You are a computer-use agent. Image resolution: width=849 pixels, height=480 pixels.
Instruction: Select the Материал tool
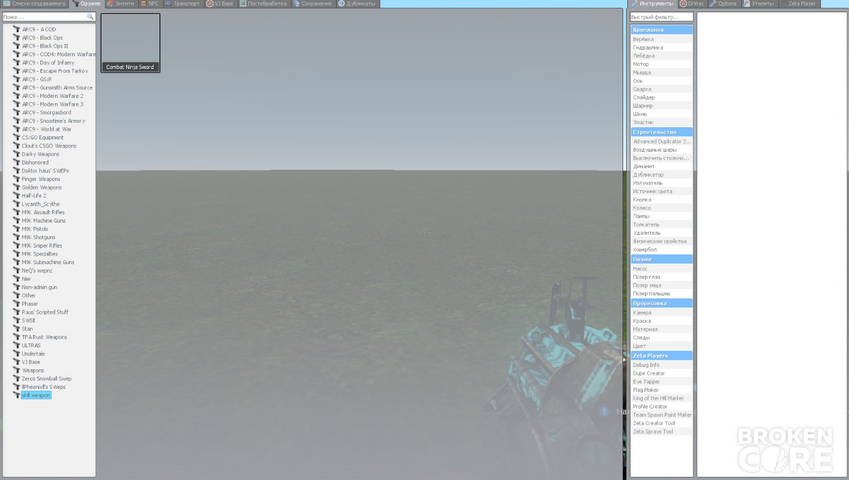pyautogui.click(x=661, y=329)
